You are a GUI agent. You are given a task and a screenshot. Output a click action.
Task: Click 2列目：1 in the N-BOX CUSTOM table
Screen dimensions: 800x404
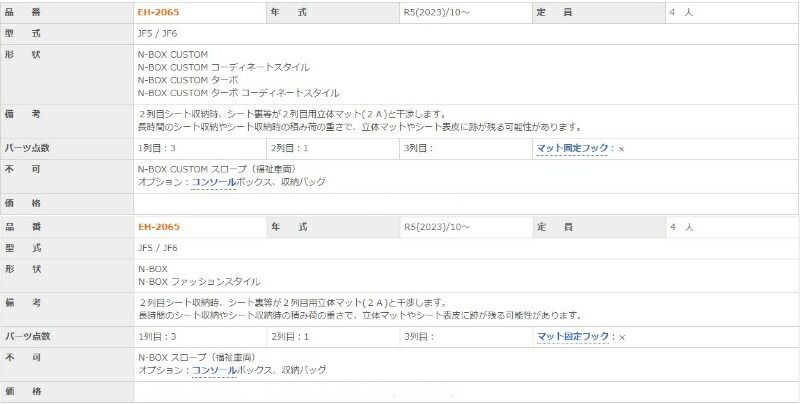coord(289,148)
